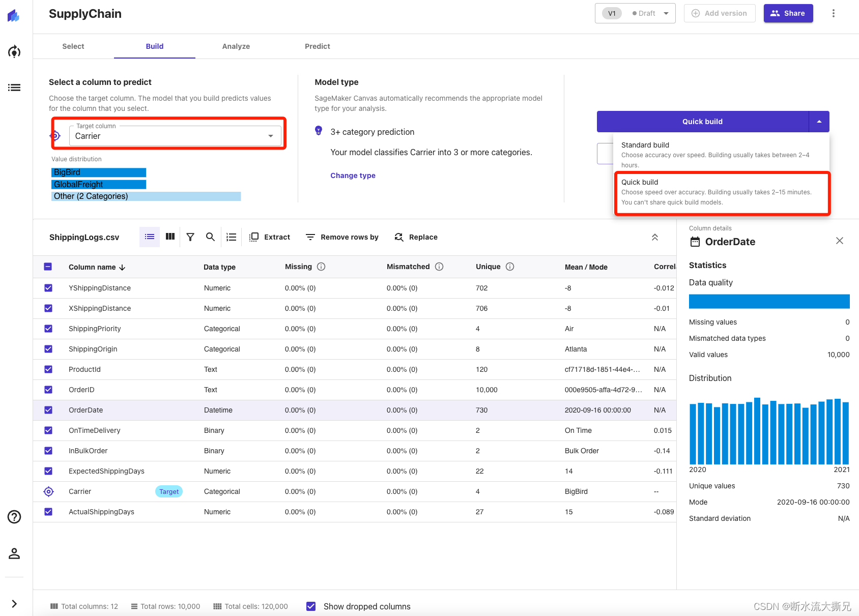
Task: Click the info icon next to Missing
Action: pyautogui.click(x=321, y=267)
